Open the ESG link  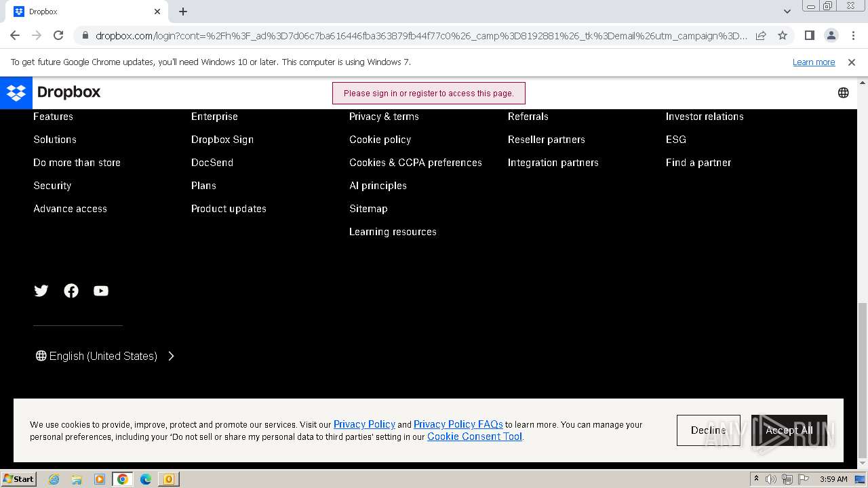[676, 140]
